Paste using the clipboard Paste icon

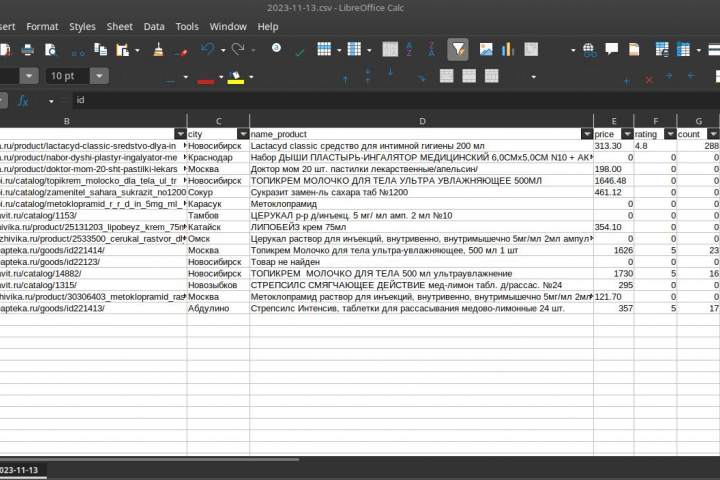122,50
